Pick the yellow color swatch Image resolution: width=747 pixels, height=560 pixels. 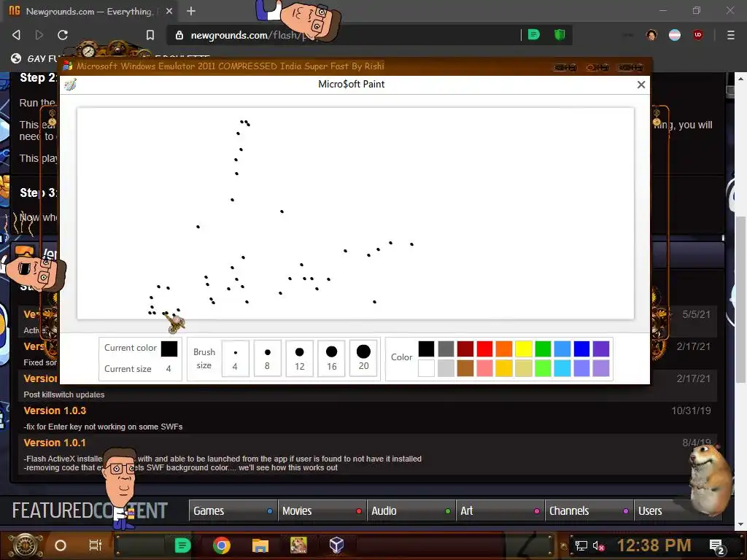point(524,349)
